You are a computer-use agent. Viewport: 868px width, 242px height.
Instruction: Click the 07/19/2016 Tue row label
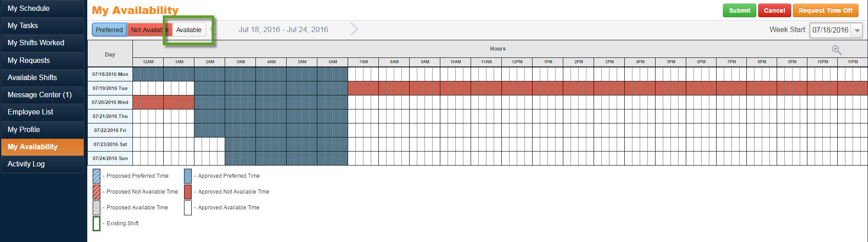click(110, 88)
